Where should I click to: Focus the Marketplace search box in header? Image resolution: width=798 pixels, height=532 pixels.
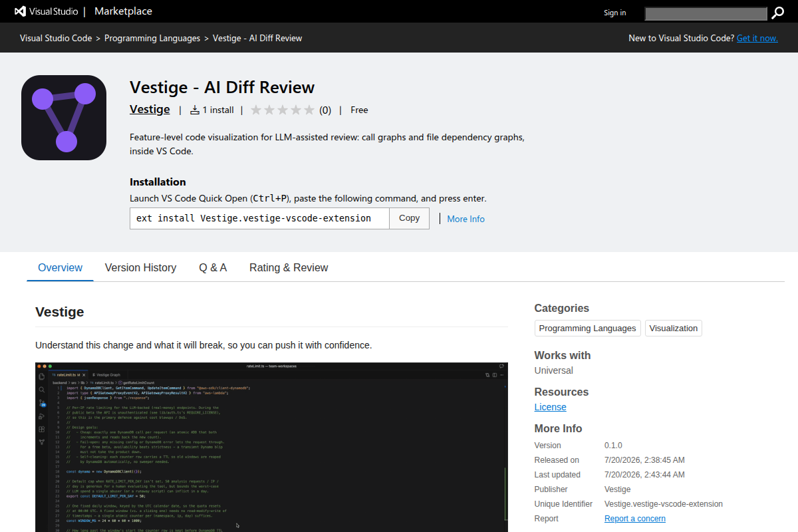point(706,13)
